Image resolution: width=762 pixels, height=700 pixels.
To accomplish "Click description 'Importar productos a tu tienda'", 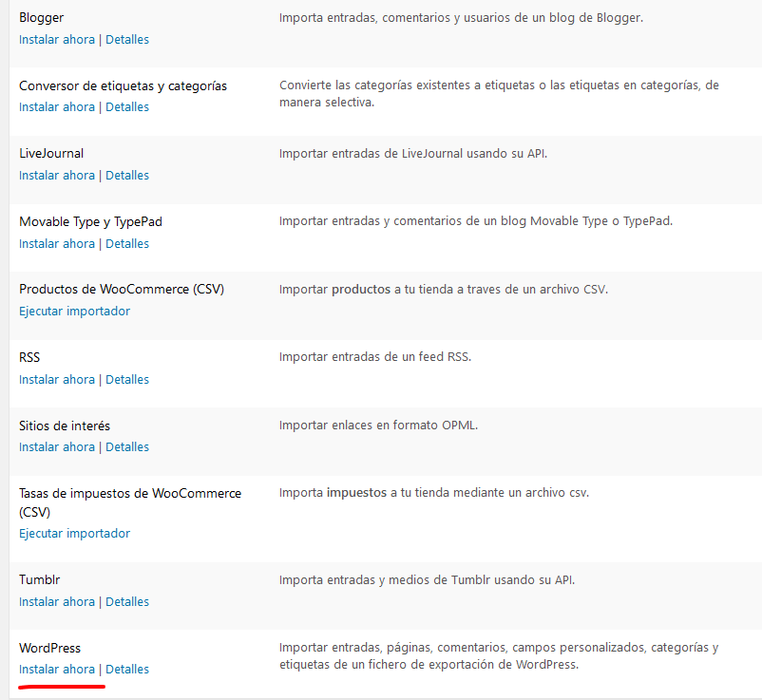I will tap(444, 290).
